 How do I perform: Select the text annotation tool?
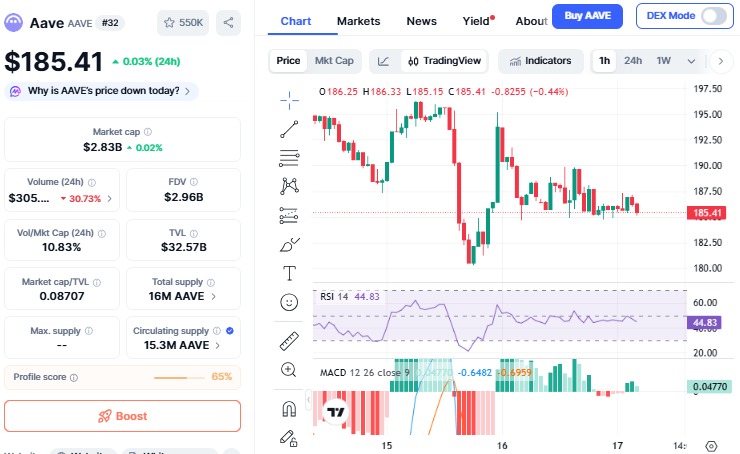[x=289, y=273]
